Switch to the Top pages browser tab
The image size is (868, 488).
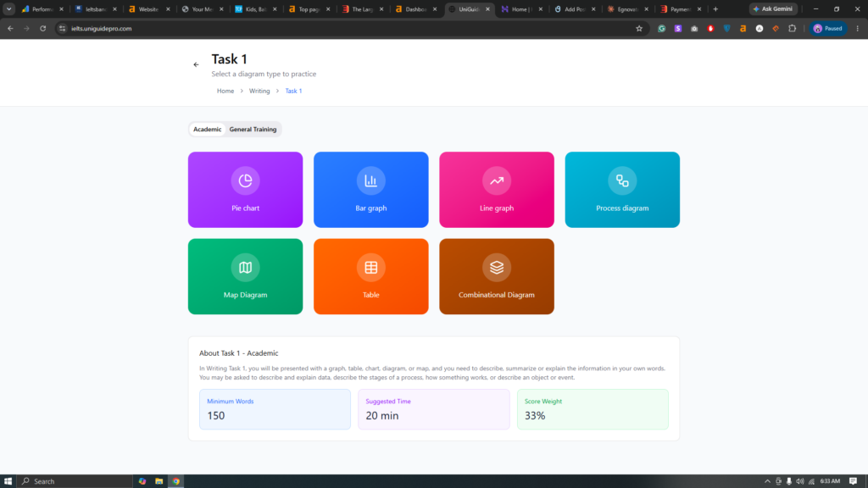point(309,8)
